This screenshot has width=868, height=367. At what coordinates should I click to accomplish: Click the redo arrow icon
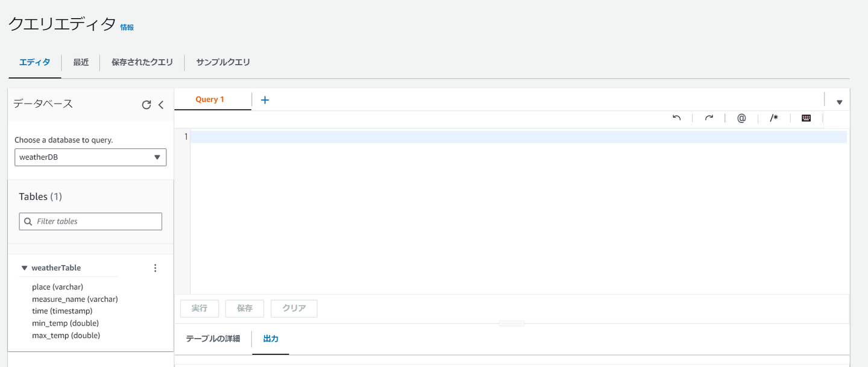pos(709,118)
